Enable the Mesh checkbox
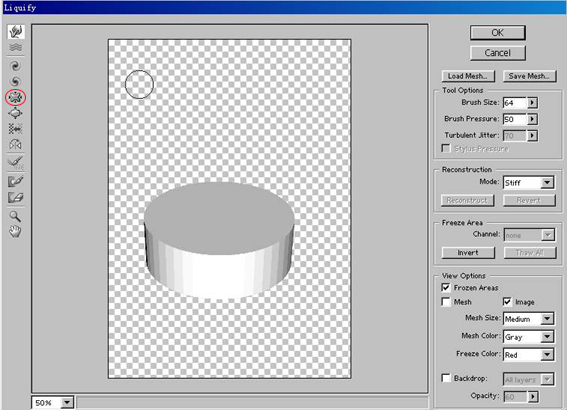Viewport: 567px width, 410px height. 446,302
